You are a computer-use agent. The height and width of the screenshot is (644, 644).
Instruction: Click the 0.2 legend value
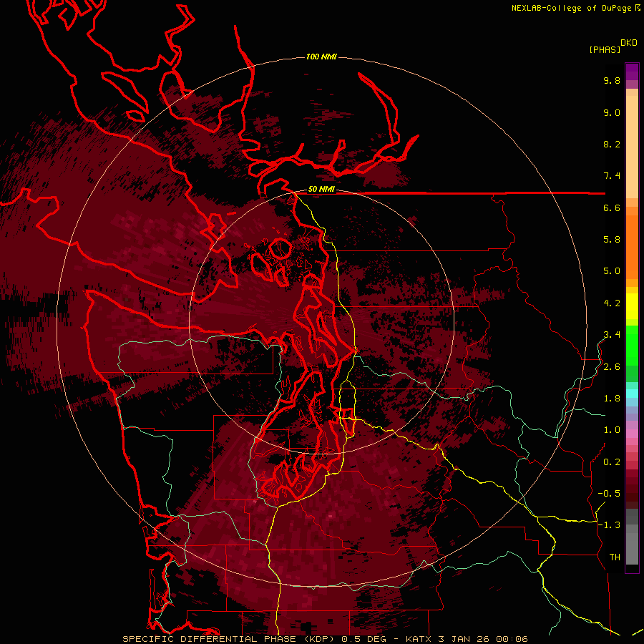point(612,462)
